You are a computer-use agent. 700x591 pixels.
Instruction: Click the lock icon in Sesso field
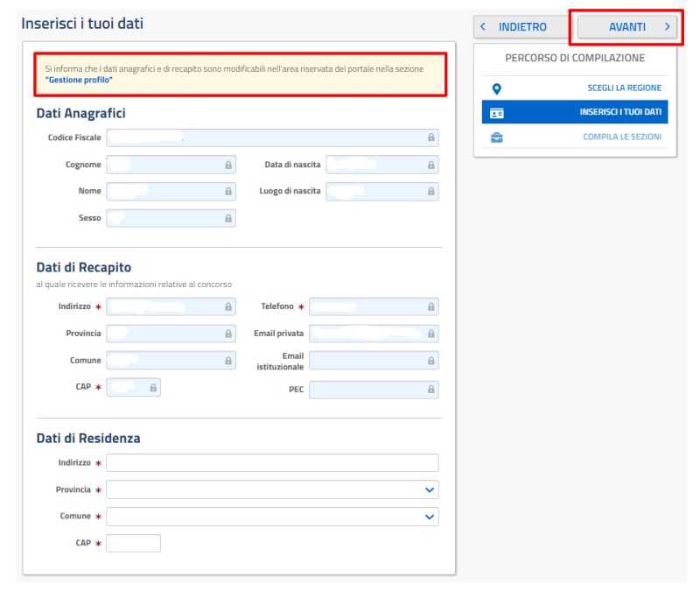click(x=228, y=218)
